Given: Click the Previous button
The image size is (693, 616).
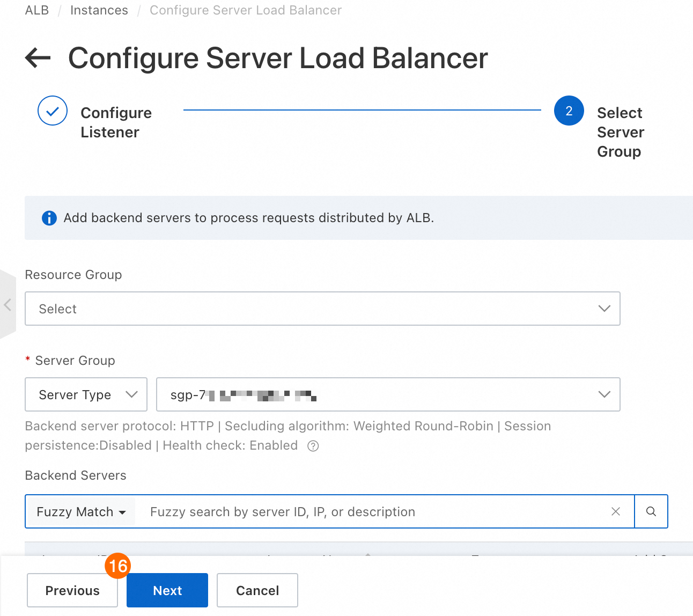Looking at the screenshot, I should point(72,590).
